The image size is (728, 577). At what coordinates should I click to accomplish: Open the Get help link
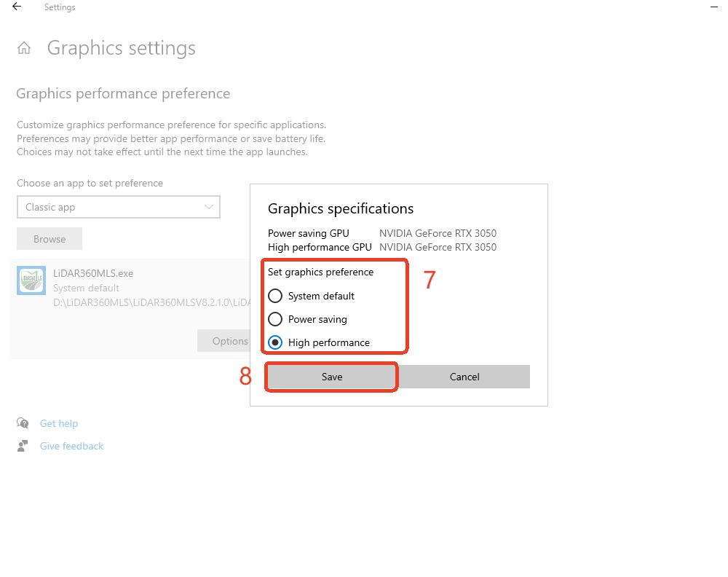click(59, 423)
